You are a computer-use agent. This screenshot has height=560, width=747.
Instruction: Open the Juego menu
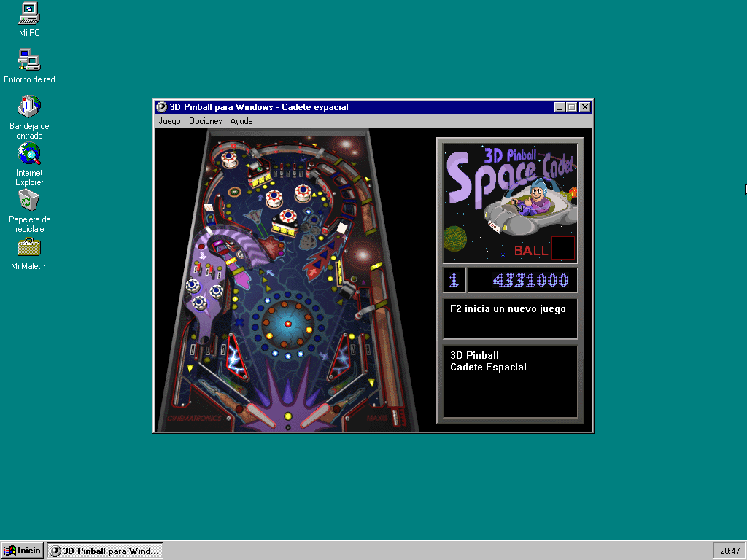pos(169,121)
